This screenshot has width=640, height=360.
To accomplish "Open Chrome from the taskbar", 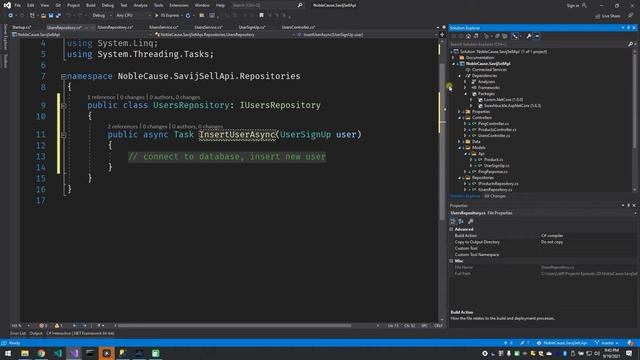I will [x=41, y=353].
